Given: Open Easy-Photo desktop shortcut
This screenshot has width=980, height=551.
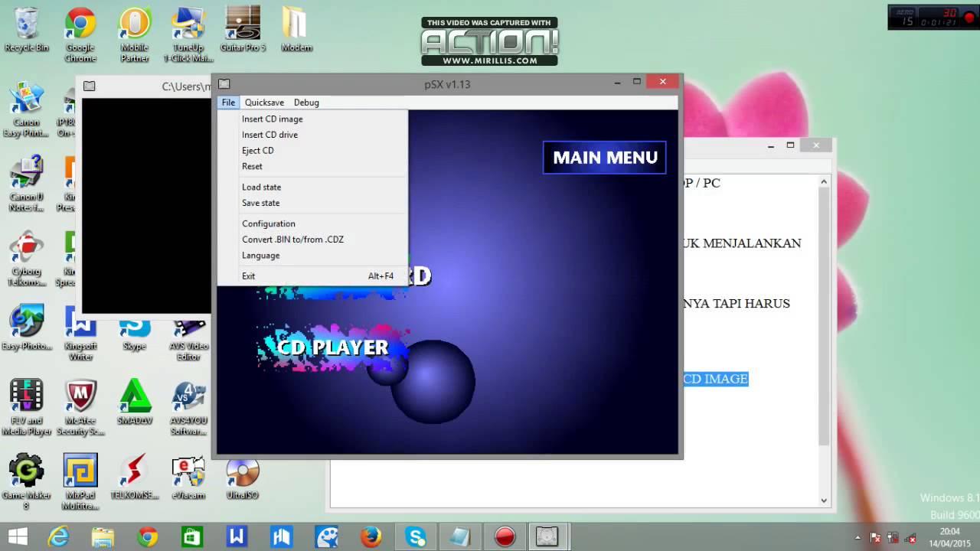Looking at the screenshot, I should 26,328.
